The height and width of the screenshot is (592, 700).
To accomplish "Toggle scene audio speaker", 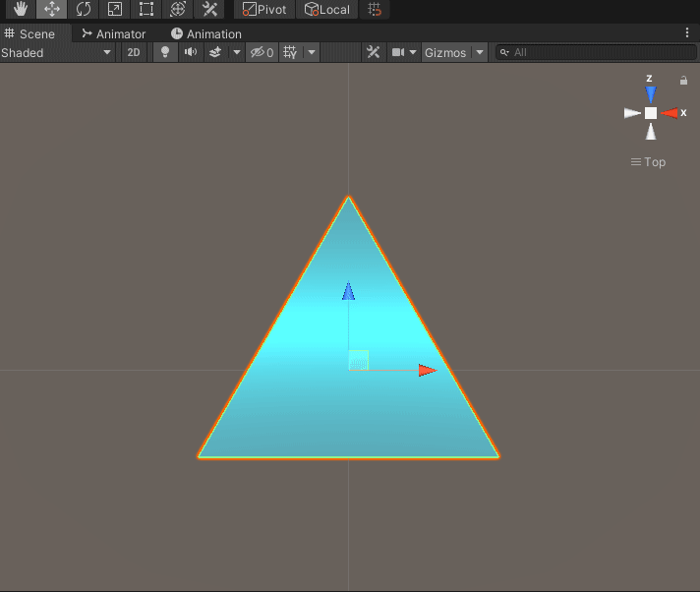I will 191,53.
